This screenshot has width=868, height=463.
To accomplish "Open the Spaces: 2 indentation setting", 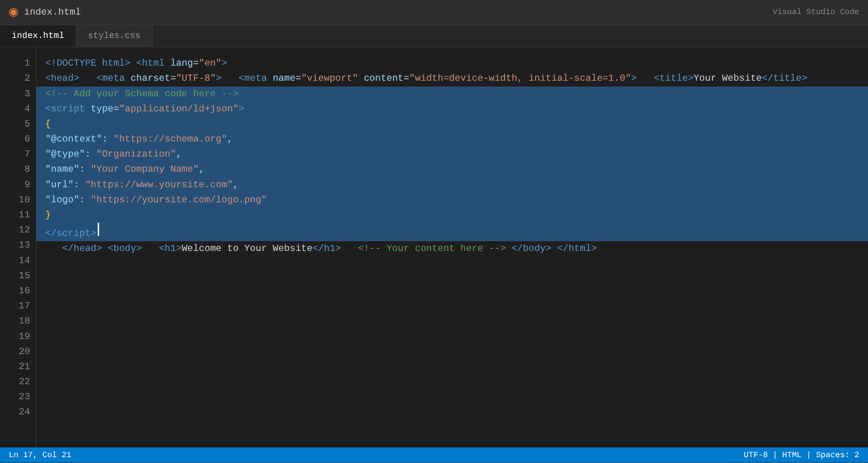I will pos(837,455).
